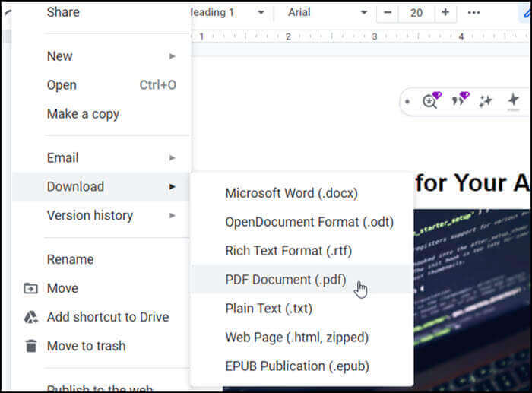Click the Move folder icon

[x=31, y=288]
